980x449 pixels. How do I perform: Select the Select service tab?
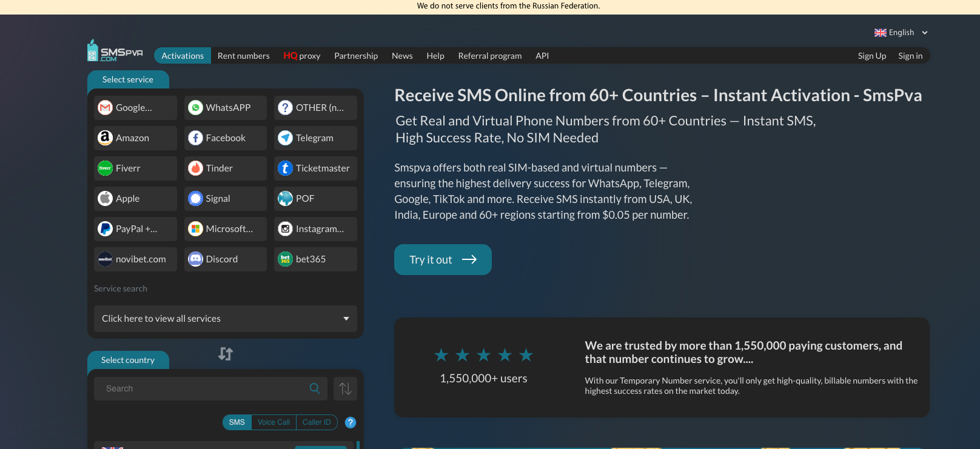[x=128, y=79]
